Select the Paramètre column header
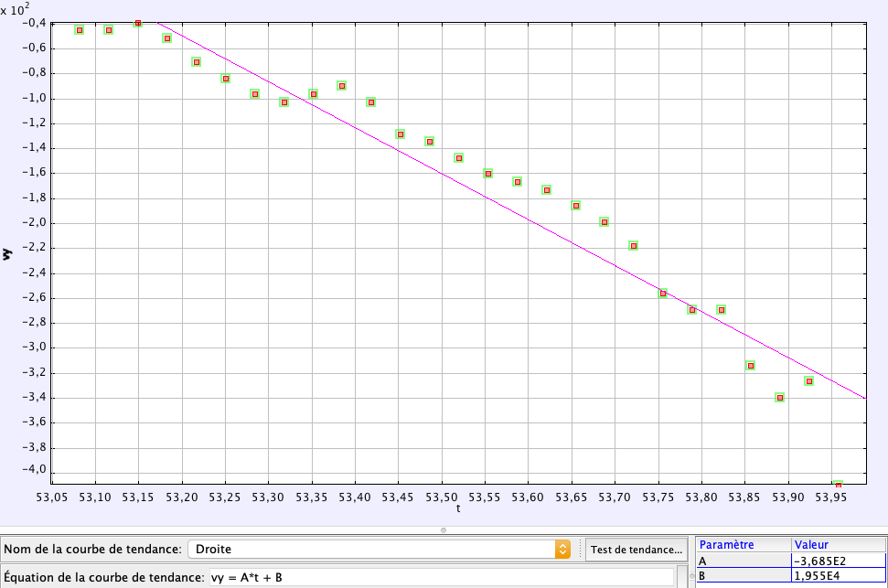Image resolution: width=888 pixels, height=588 pixels. (x=742, y=544)
